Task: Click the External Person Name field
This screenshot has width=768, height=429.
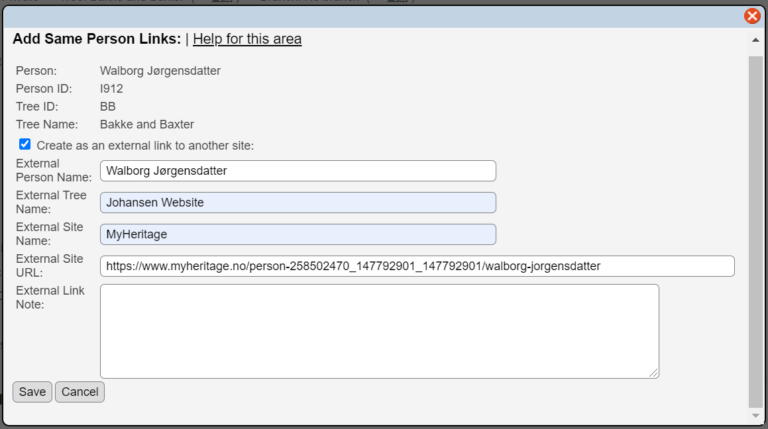Action: (x=297, y=171)
